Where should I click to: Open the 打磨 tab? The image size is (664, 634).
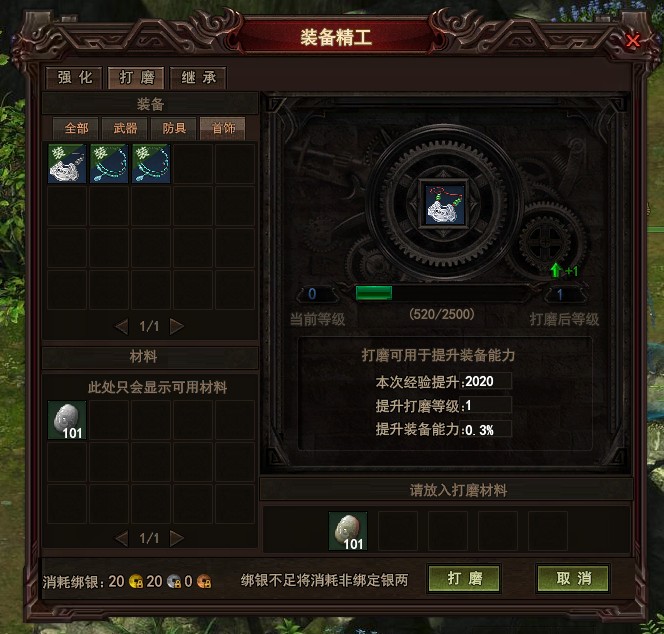tap(136, 78)
